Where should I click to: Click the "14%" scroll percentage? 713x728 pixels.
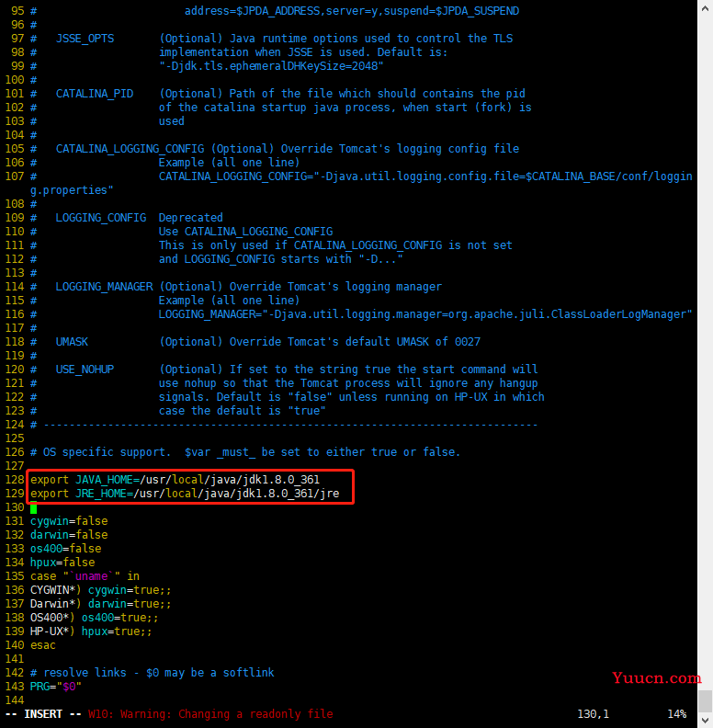tap(677, 714)
